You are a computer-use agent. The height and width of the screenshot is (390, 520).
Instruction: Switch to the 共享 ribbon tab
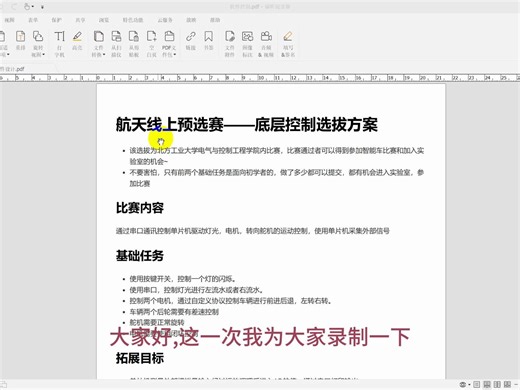pyautogui.click(x=80, y=20)
